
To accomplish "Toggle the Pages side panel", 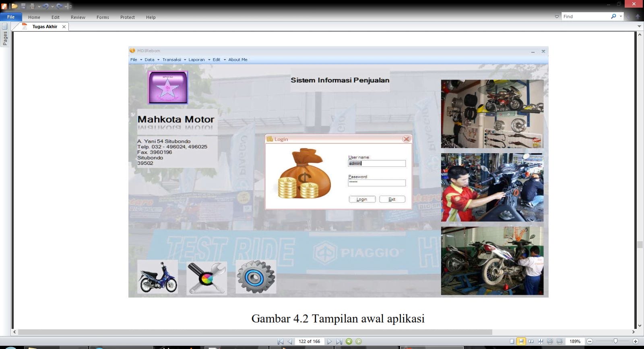I will tap(5, 35).
